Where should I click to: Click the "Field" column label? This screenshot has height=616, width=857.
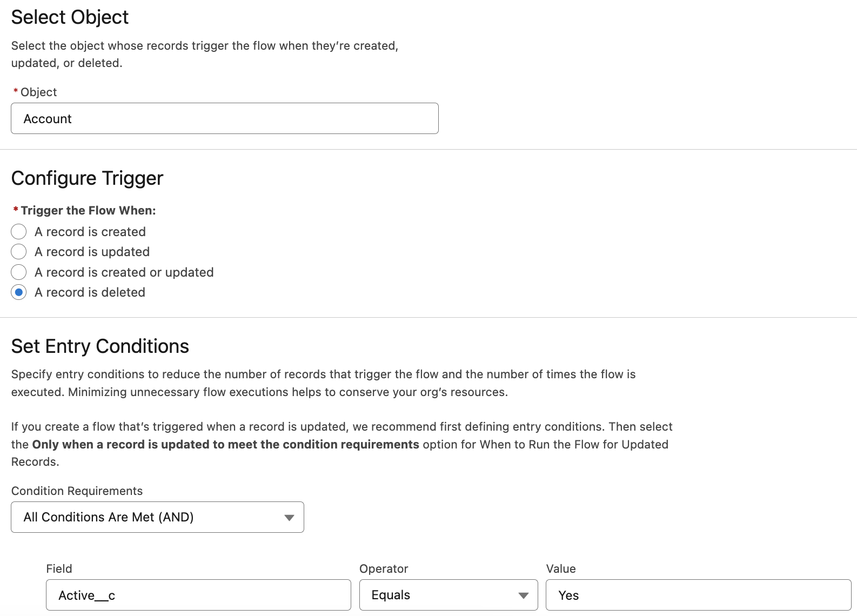pyautogui.click(x=59, y=568)
